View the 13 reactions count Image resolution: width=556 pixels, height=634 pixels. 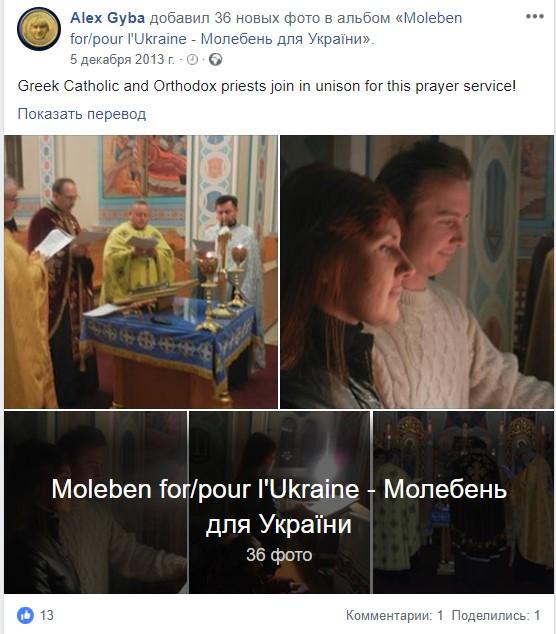[x=47, y=615]
